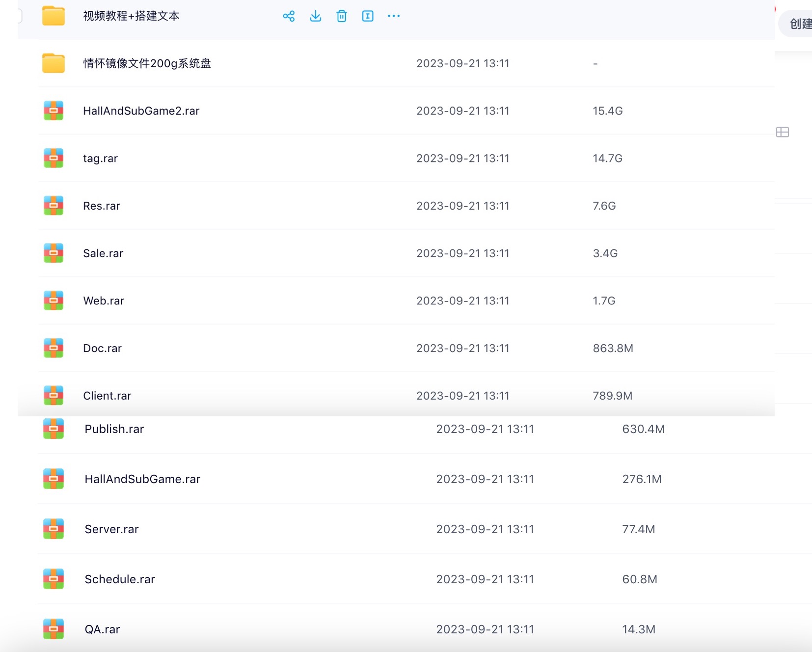The image size is (812, 652).
Task: Select the Publish.rar entry
Action: [114, 429]
